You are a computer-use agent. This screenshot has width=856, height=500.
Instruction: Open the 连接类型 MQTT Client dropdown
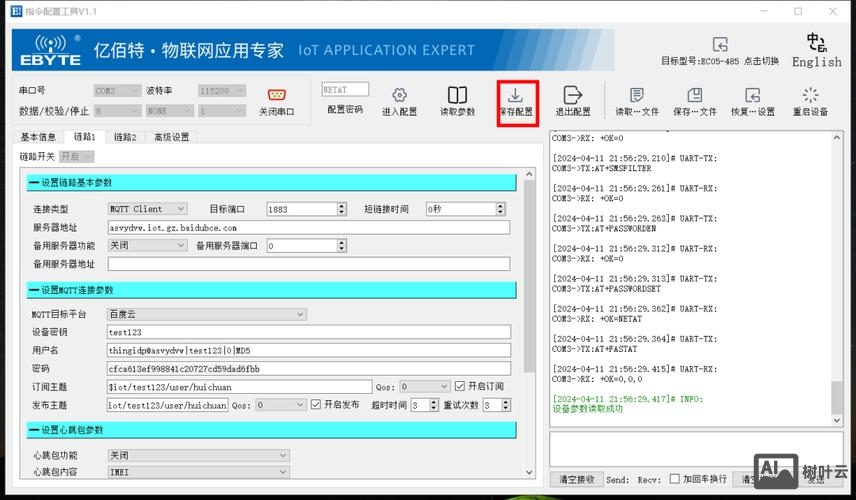[147, 209]
